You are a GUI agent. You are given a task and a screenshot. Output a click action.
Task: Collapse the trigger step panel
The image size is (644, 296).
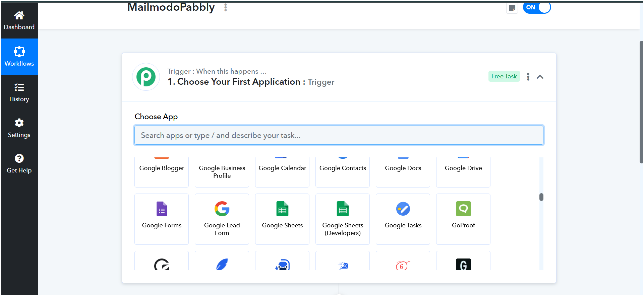(540, 77)
